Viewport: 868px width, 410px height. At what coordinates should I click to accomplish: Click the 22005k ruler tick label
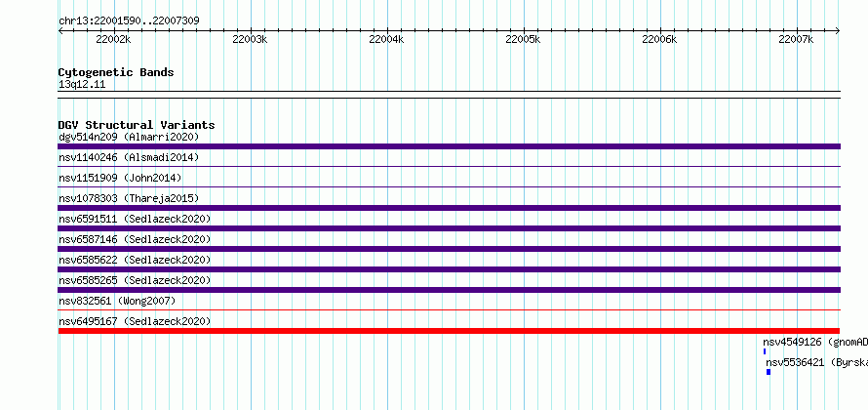click(523, 39)
